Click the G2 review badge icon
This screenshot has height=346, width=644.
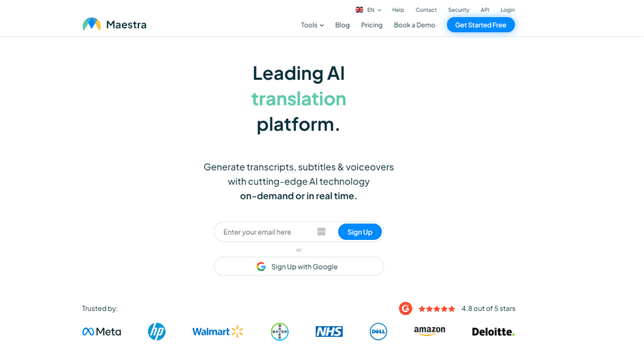pos(405,308)
